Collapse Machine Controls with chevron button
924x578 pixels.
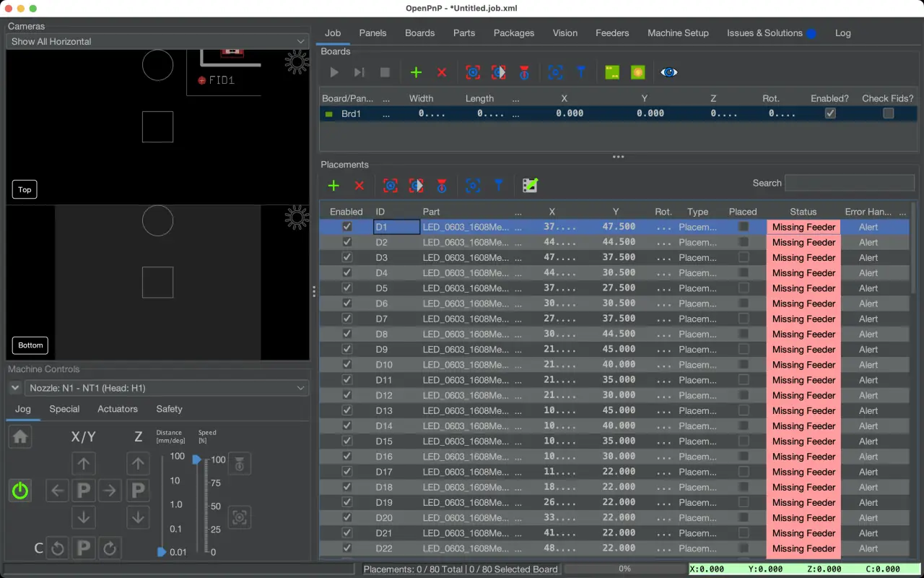(14, 388)
